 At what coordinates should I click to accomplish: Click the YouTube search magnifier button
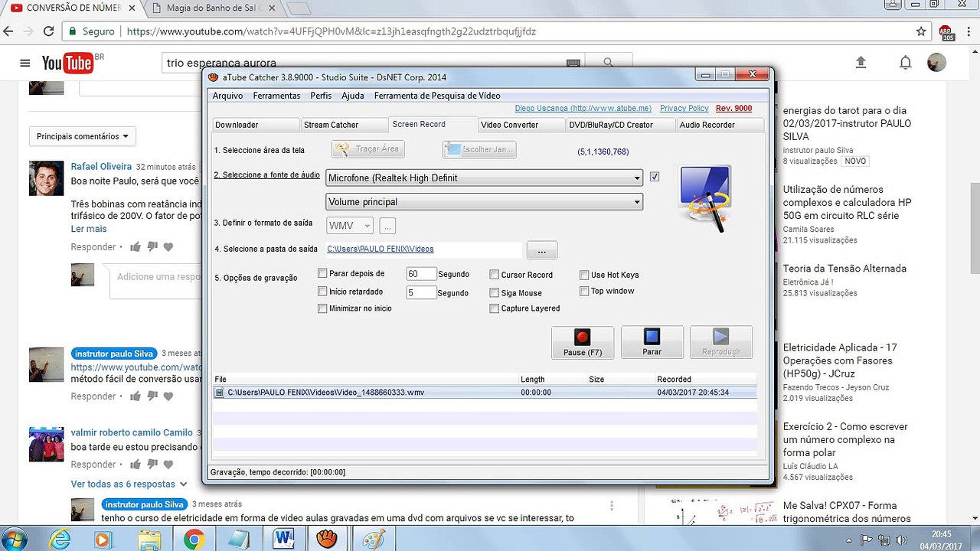click(x=609, y=63)
